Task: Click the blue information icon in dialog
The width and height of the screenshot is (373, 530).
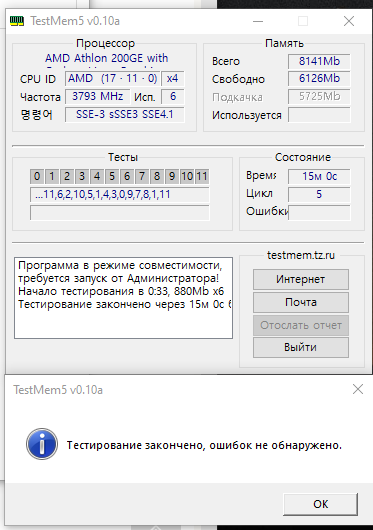Action: click(x=42, y=444)
